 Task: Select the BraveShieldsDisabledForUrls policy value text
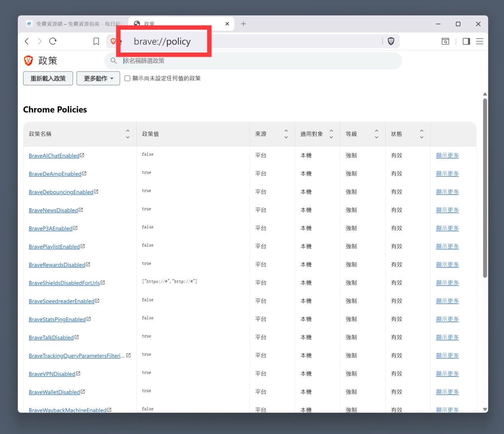[x=170, y=282]
